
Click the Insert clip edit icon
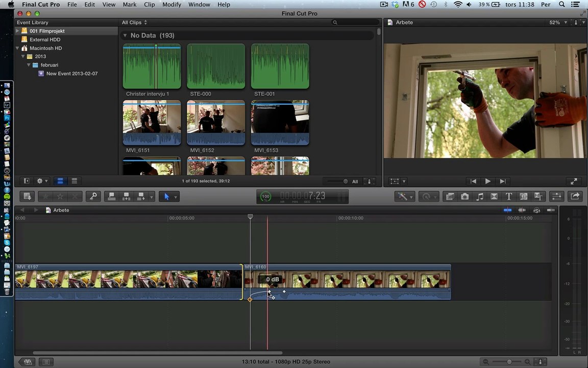127,196
